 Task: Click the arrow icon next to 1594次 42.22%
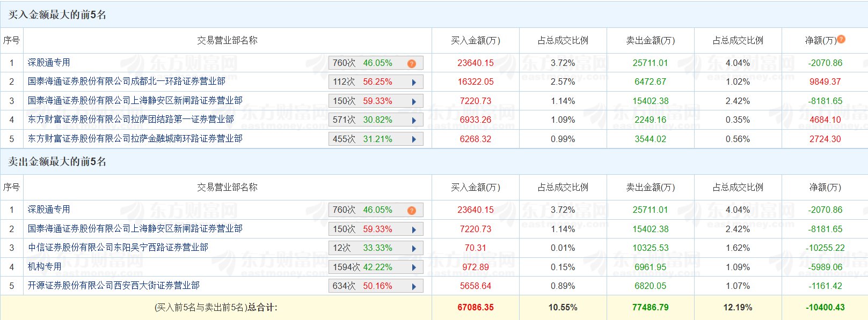pos(414,267)
